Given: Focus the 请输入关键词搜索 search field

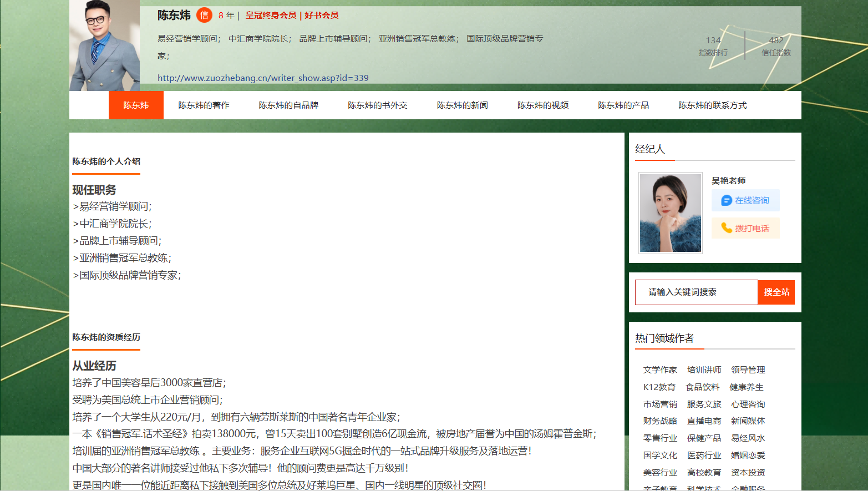Looking at the screenshot, I should tap(697, 292).
